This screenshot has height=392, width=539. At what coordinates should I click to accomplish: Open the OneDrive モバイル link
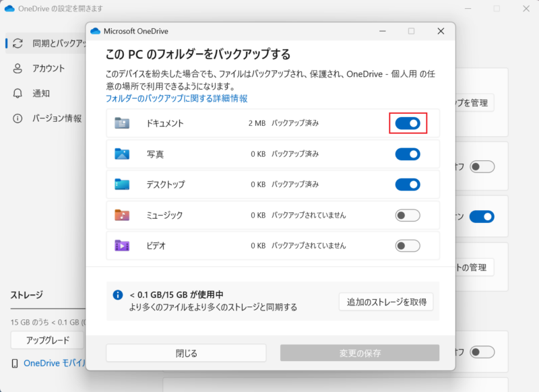(55, 363)
